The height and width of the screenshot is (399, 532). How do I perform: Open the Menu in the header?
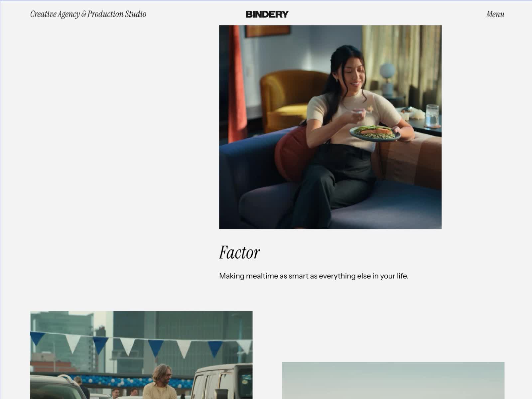[x=495, y=14]
